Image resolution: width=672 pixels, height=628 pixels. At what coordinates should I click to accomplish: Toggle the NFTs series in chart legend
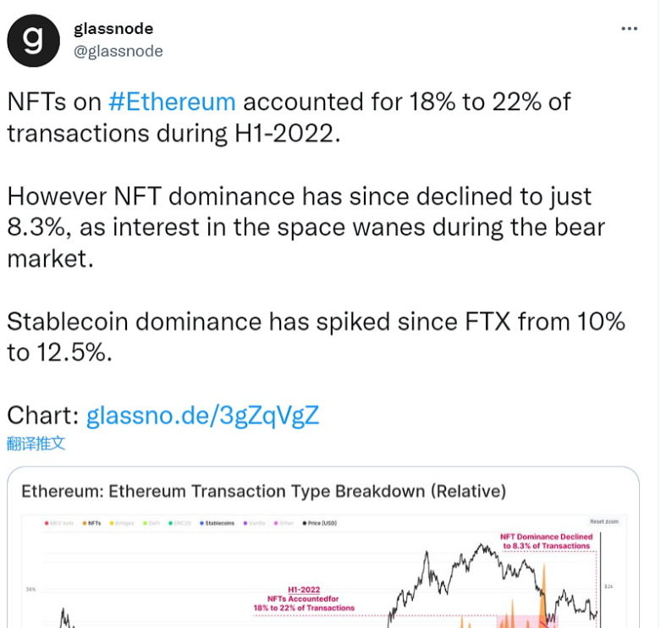93,523
